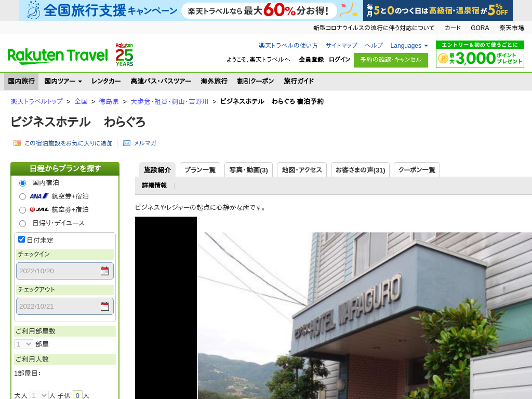
Task: Click the 徳島県 breadcrumb link
Action: 109,101
